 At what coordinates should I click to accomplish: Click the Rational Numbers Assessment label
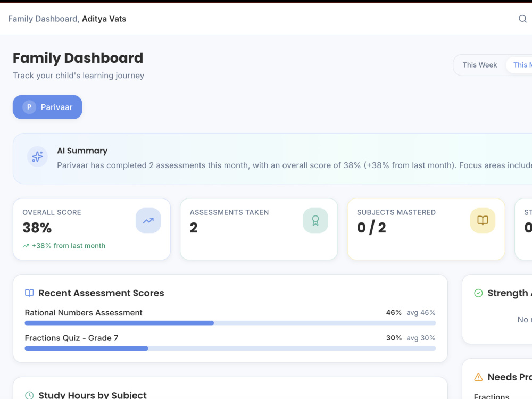coord(84,312)
